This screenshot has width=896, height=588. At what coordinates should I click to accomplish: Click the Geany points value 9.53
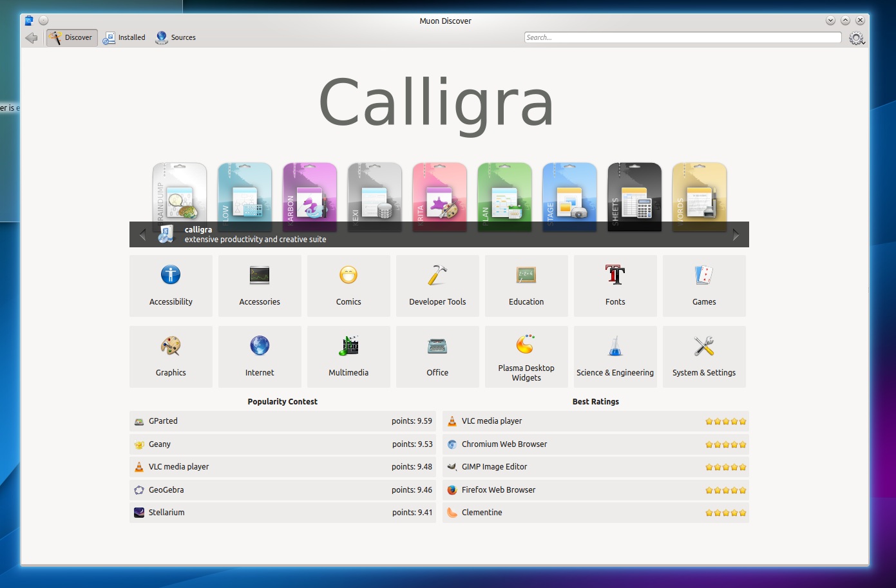412,444
